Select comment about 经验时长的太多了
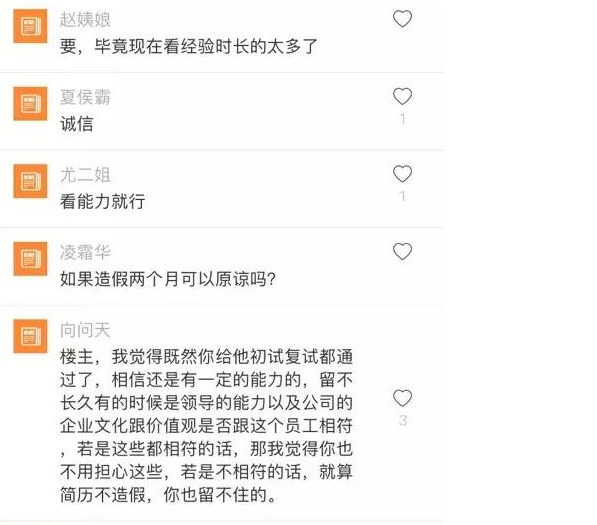 188,46
